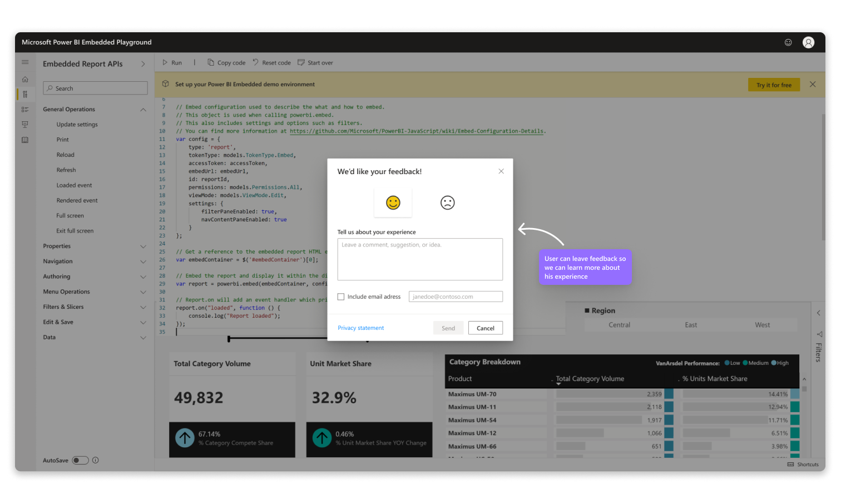This screenshot has width=841, height=504.
Task: Click the up arrow on Category Compete Share
Action: click(x=185, y=438)
